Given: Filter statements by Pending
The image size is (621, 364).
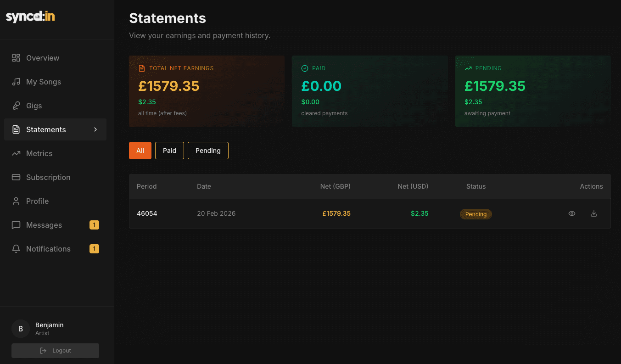Looking at the screenshot, I should [208, 151].
